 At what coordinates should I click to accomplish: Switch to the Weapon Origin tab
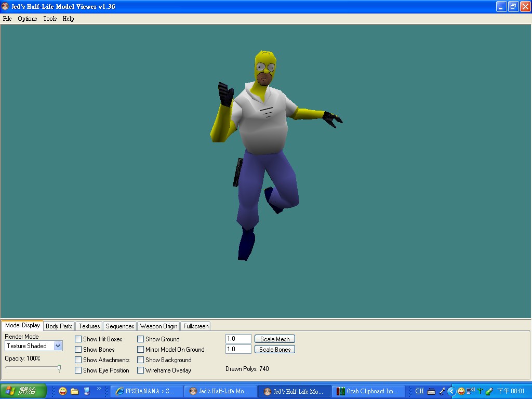(x=159, y=326)
